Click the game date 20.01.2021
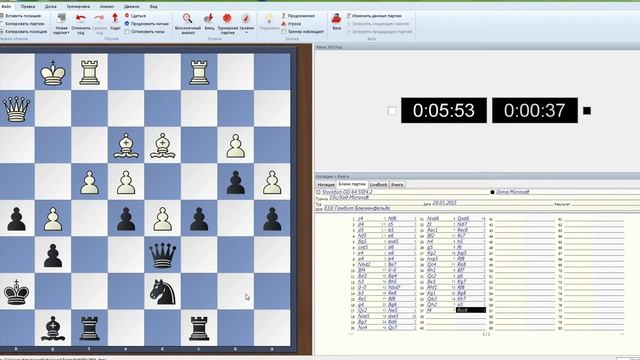The width and height of the screenshot is (640, 360). 444,203
